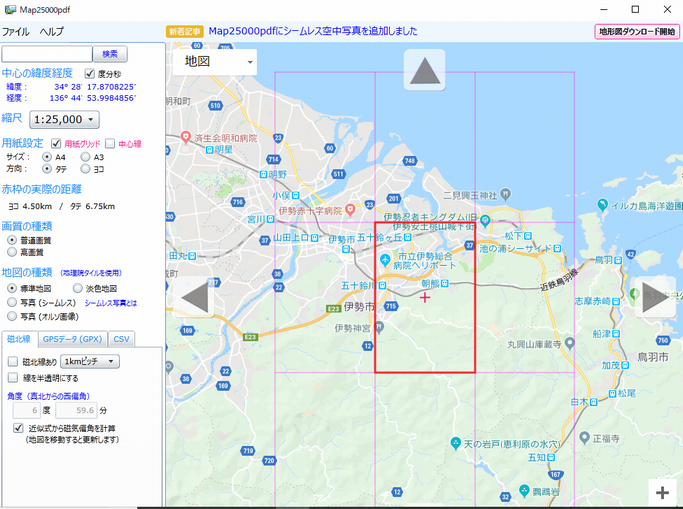Screen dimensions: 683x509
Task: Click the 明星 station icon
Action: tap(209, 149)
